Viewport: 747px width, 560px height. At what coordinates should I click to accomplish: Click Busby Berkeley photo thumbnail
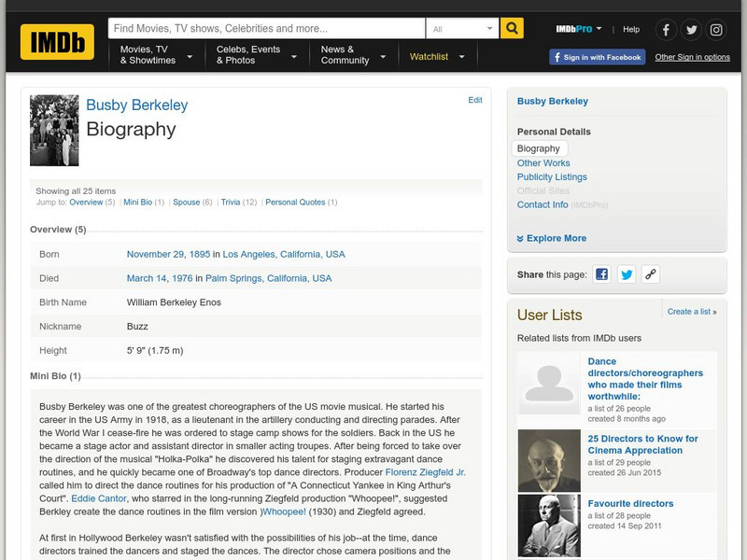(x=54, y=131)
